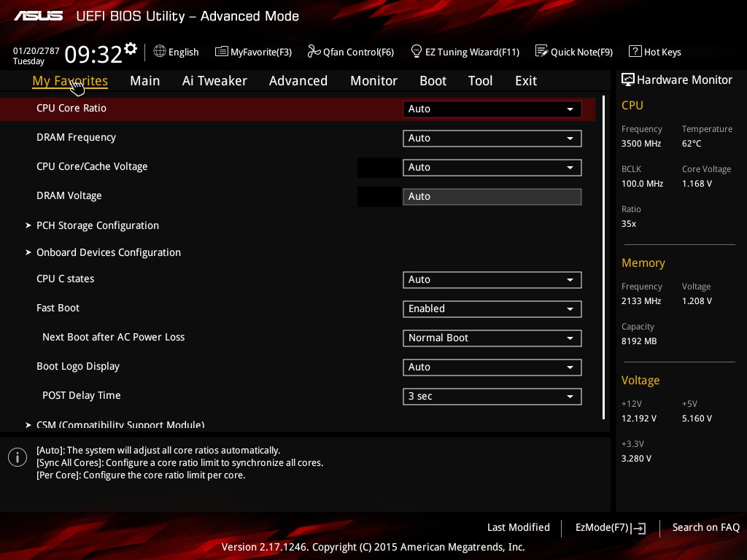The height and width of the screenshot is (560, 747).
Task: Click the DRAM Voltage Auto input field
Action: click(x=492, y=197)
